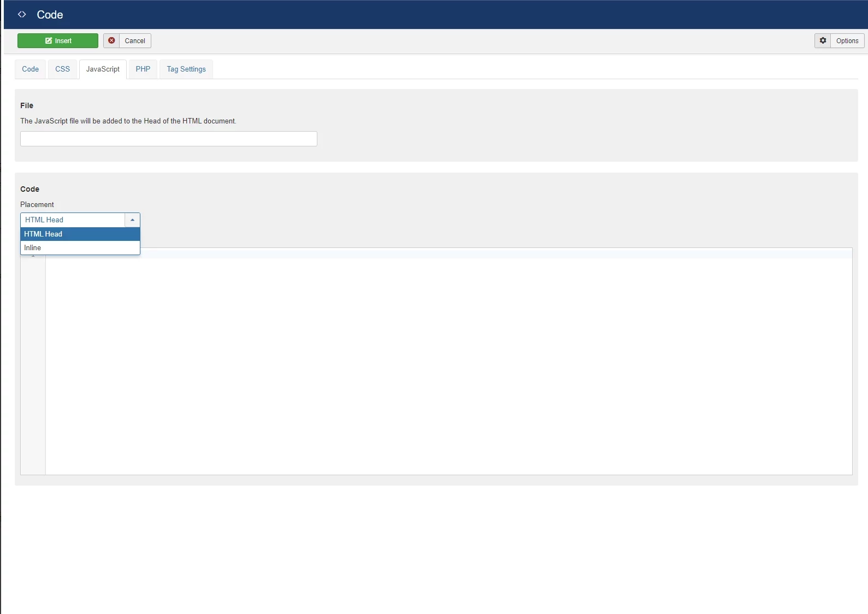This screenshot has height=614, width=868.
Task: Select the JavaScript tab
Action: point(103,69)
